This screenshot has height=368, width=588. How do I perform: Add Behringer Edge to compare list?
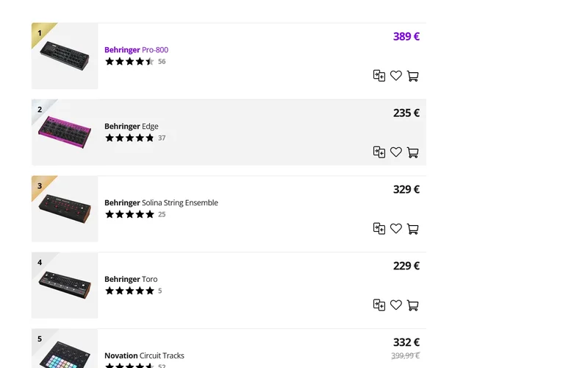coord(379,152)
